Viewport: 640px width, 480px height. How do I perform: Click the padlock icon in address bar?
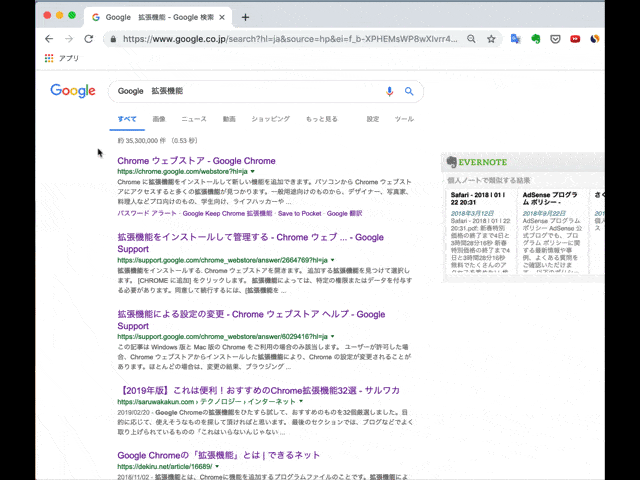[113, 39]
